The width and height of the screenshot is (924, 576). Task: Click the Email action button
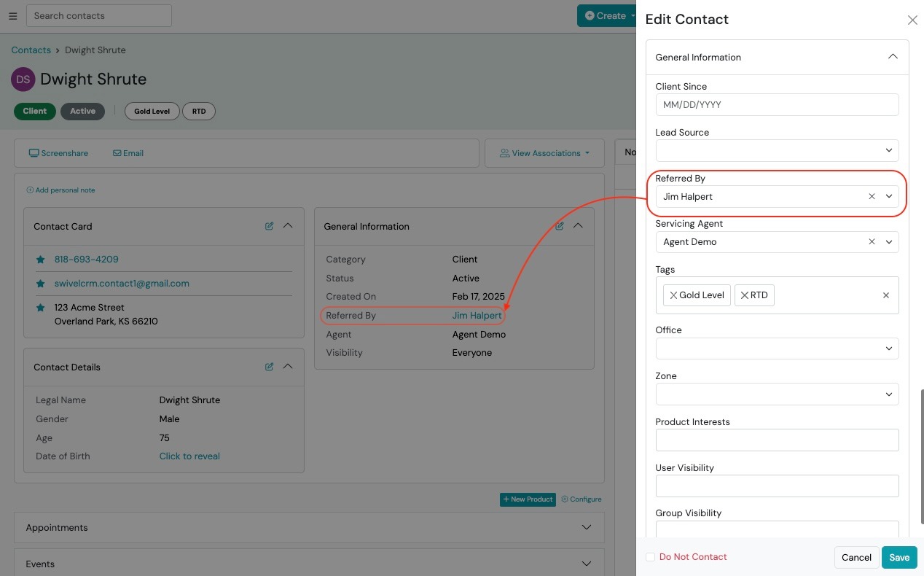coord(128,153)
